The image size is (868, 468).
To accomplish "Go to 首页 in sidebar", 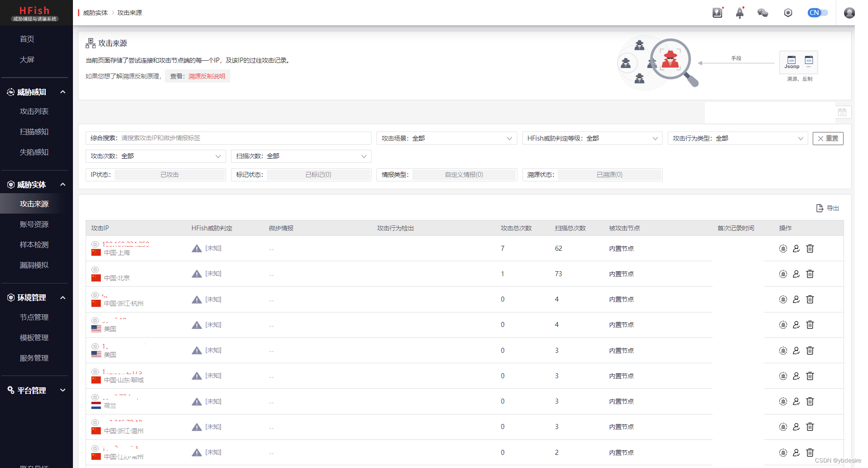I will pos(27,39).
